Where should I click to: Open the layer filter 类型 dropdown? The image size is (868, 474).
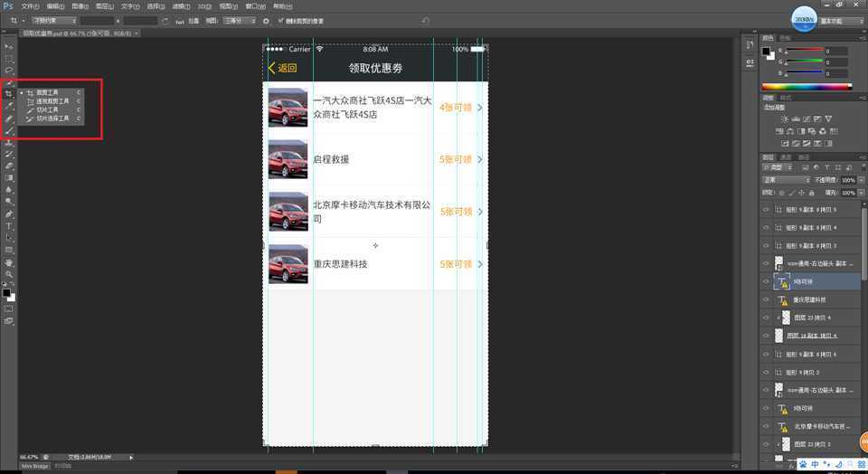[779, 167]
